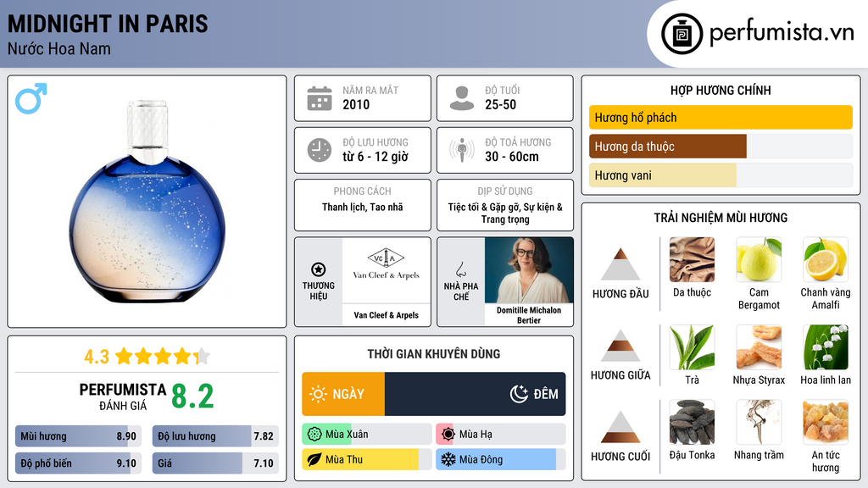The width and height of the screenshot is (868, 488).
Task: Click the MIDNIGHT IN PARIS title
Action: [x=108, y=24]
